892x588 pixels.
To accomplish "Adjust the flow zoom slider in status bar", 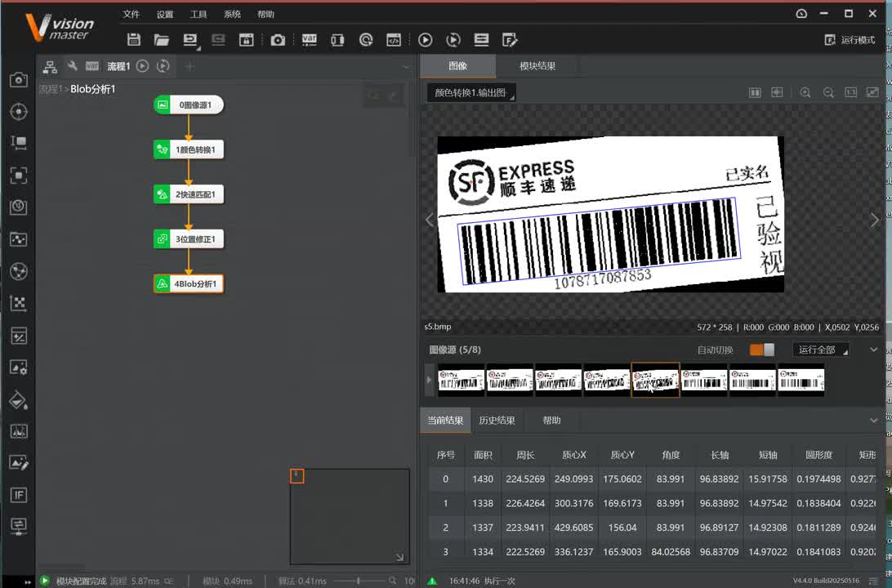I will point(358,581).
